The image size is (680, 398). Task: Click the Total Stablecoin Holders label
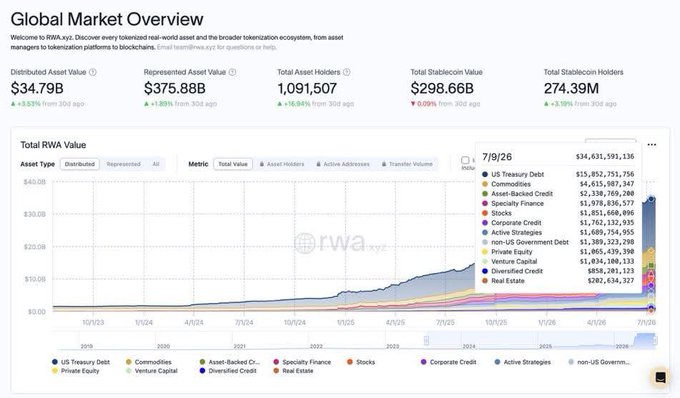(583, 72)
